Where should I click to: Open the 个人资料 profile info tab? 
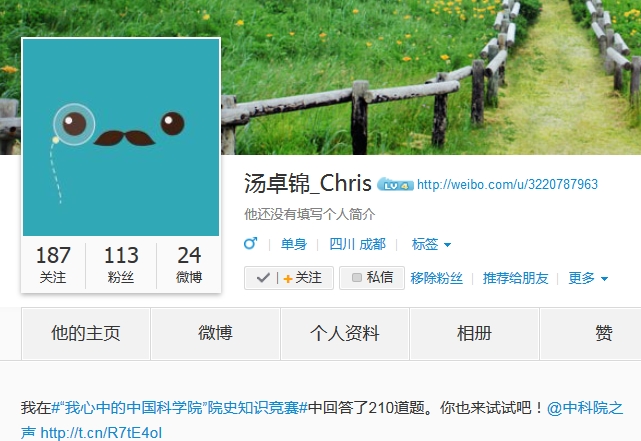point(345,334)
